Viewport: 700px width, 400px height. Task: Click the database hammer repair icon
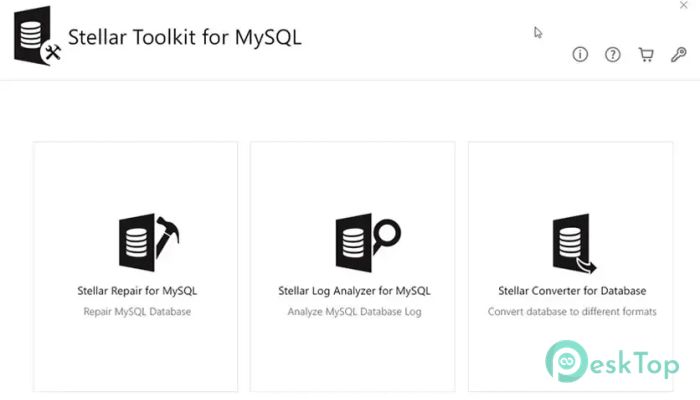(149, 242)
